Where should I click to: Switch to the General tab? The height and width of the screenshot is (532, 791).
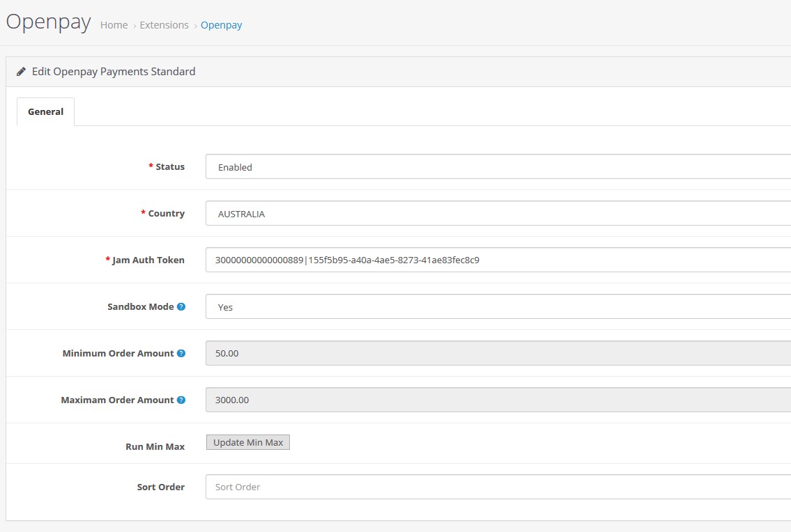[x=46, y=111]
